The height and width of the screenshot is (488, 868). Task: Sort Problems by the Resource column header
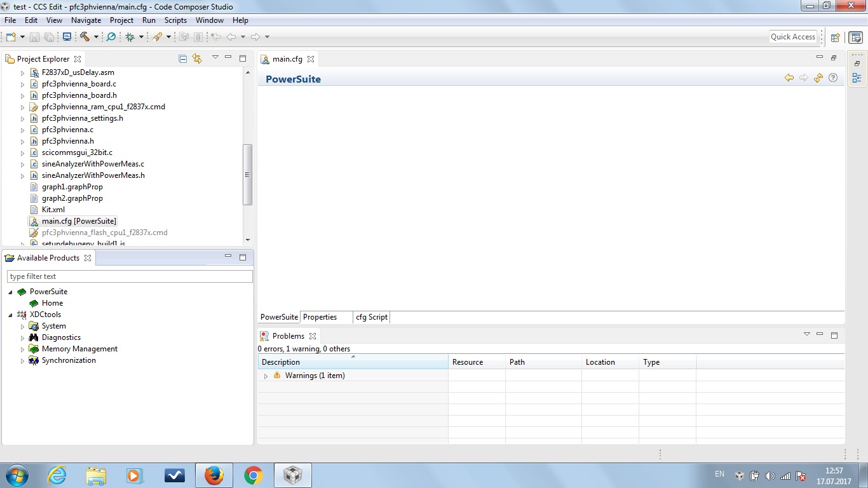click(477, 362)
